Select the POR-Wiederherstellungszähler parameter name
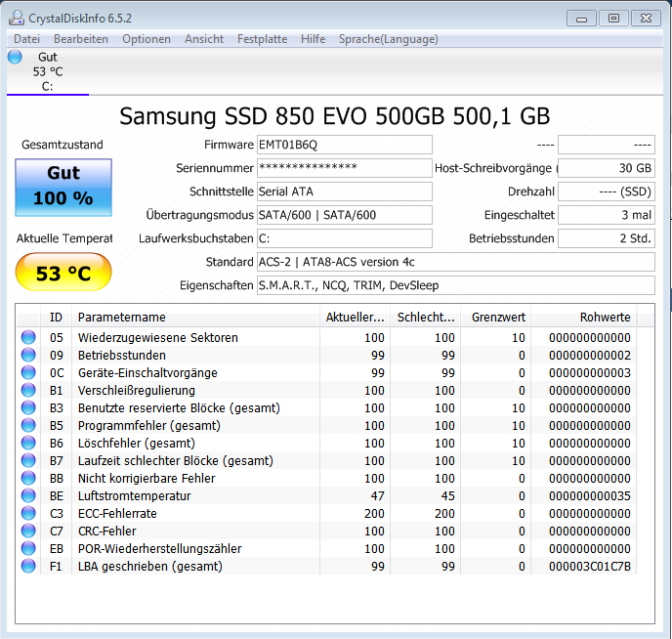672x639 pixels. point(159,548)
